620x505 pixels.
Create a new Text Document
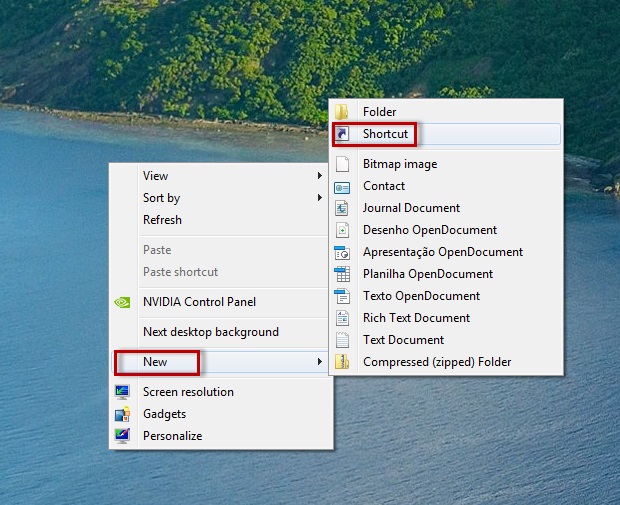(403, 340)
